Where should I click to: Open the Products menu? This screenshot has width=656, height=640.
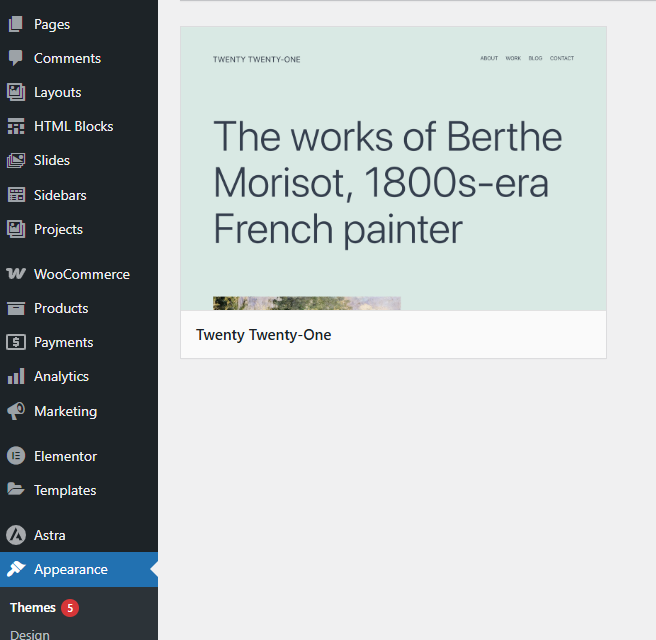click(61, 308)
